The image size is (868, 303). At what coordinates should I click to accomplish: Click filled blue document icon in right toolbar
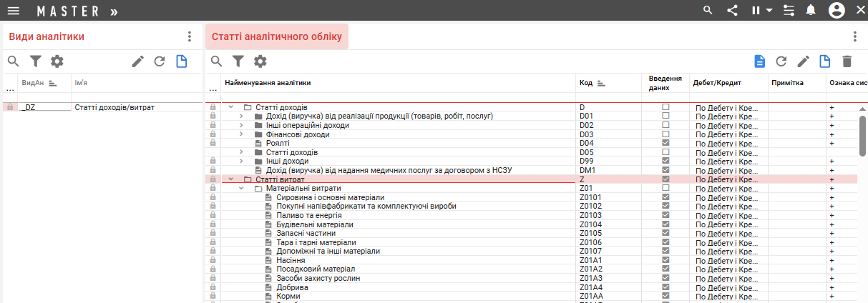(760, 61)
